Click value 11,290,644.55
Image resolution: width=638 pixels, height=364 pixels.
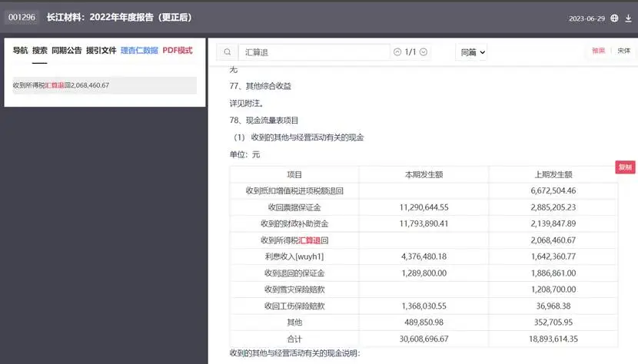(424, 207)
